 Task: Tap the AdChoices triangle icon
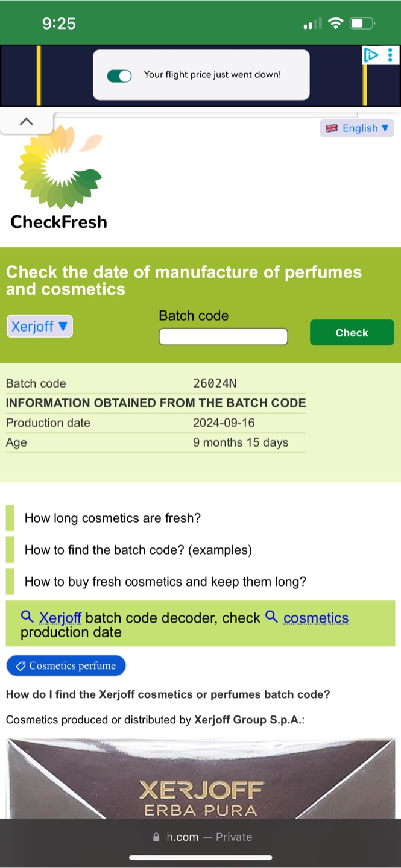click(x=371, y=56)
